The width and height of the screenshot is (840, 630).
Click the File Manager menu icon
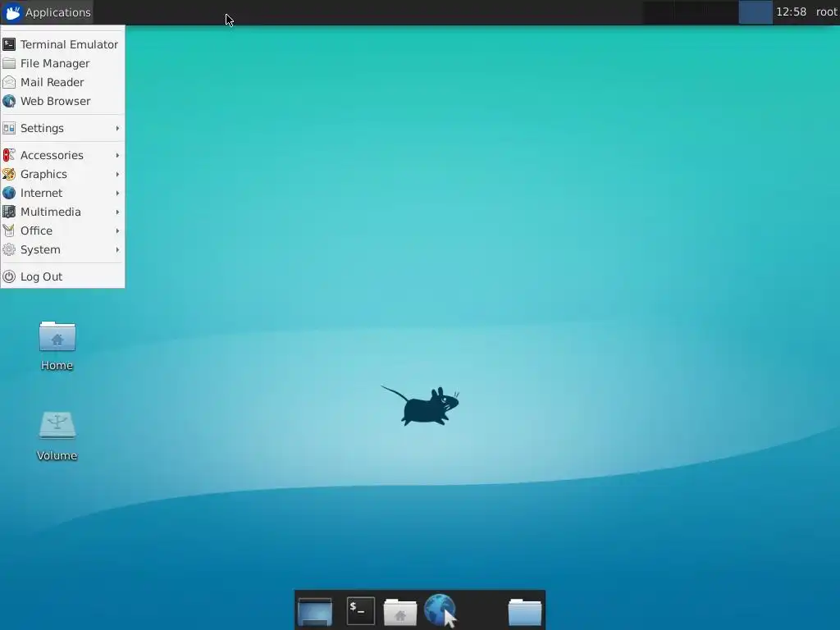coord(9,63)
